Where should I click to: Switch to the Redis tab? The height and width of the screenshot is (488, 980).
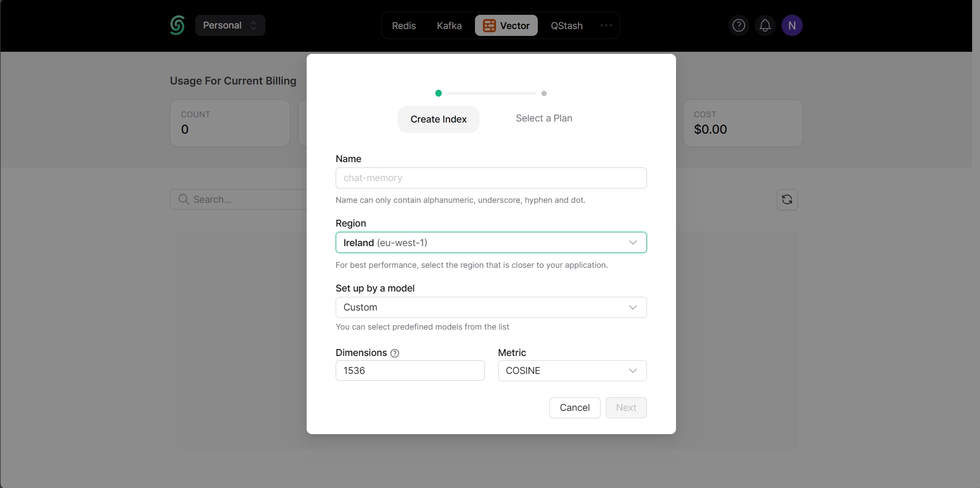pos(404,26)
